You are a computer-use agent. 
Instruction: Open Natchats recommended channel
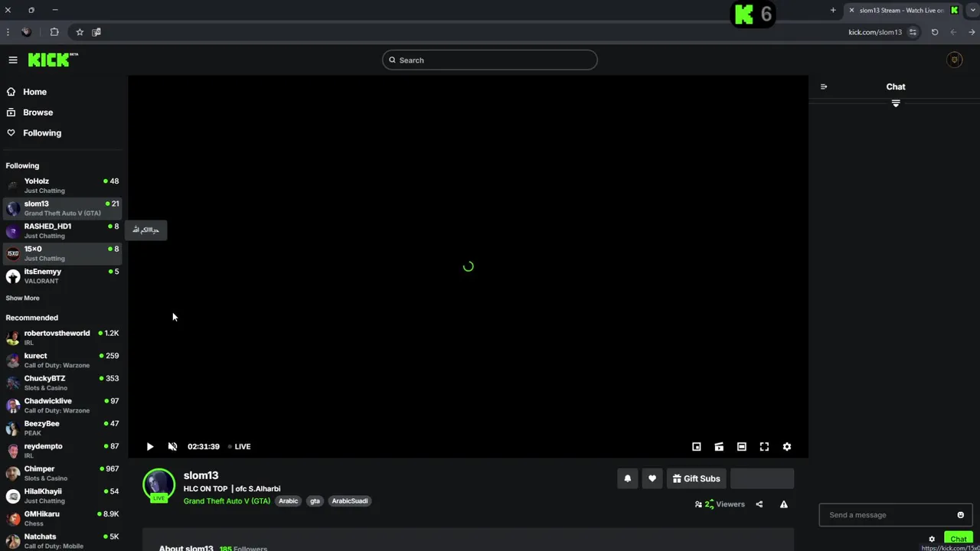click(63, 540)
